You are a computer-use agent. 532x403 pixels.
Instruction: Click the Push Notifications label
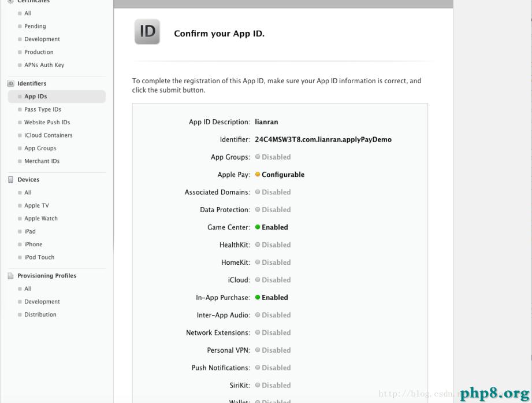point(221,368)
